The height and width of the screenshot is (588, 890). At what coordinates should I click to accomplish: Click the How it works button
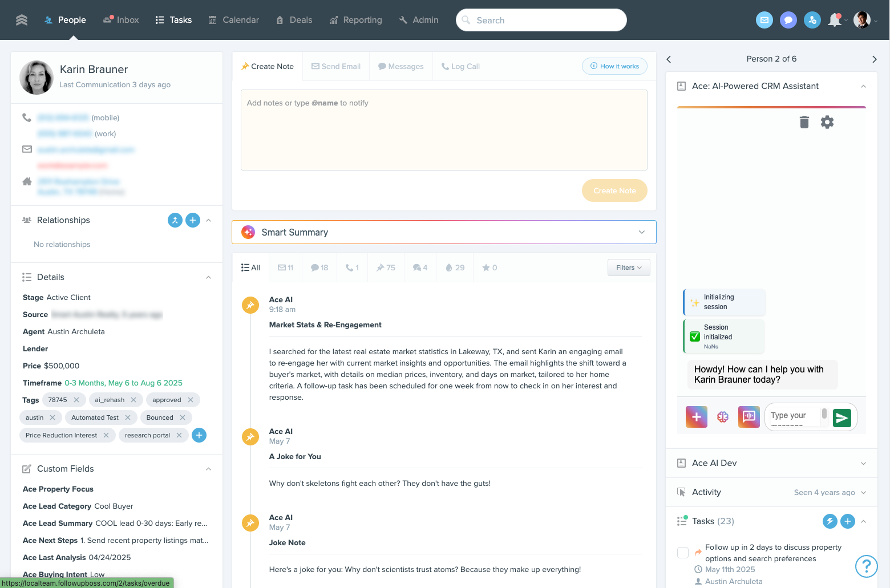pyautogui.click(x=614, y=66)
